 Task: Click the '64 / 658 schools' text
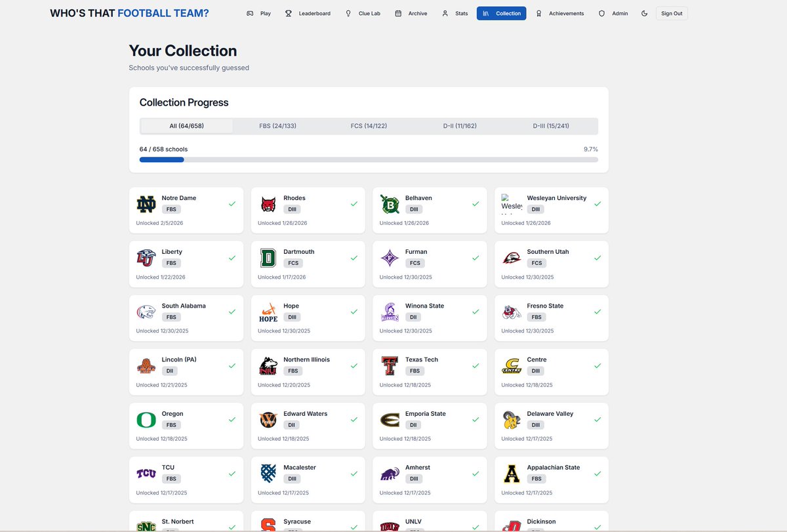point(163,150)
